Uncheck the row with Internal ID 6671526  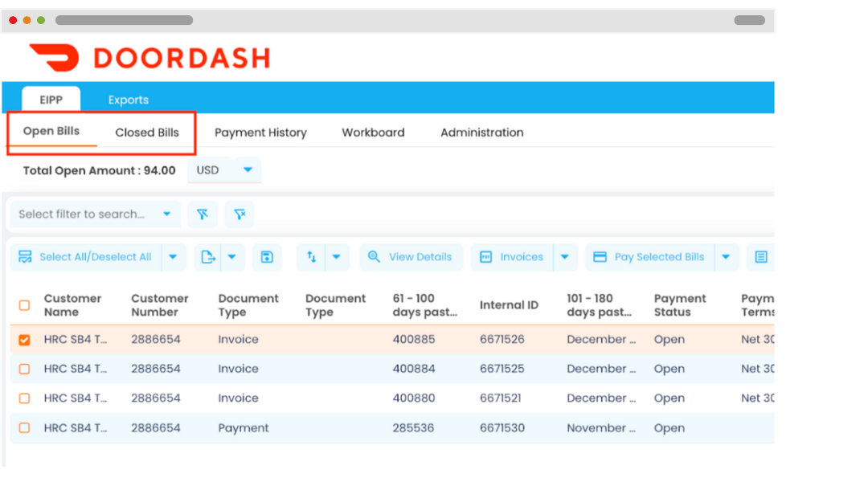tap(24, 339)
